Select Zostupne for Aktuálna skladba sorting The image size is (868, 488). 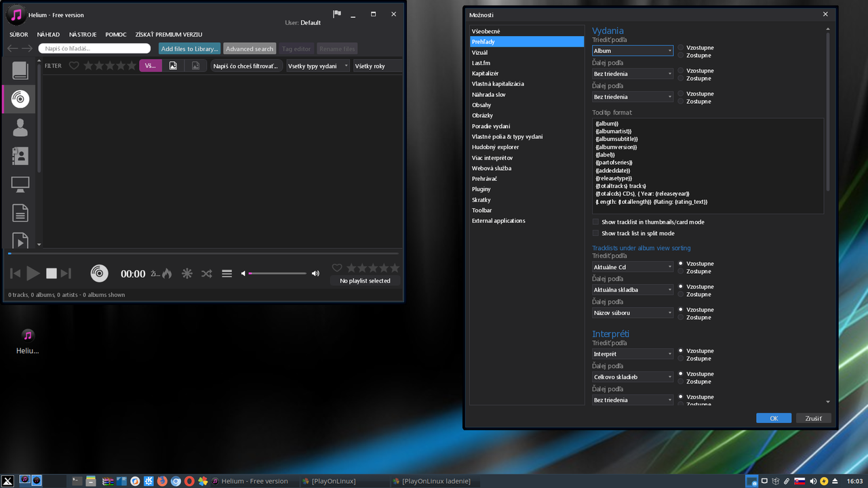coord(681,294)
